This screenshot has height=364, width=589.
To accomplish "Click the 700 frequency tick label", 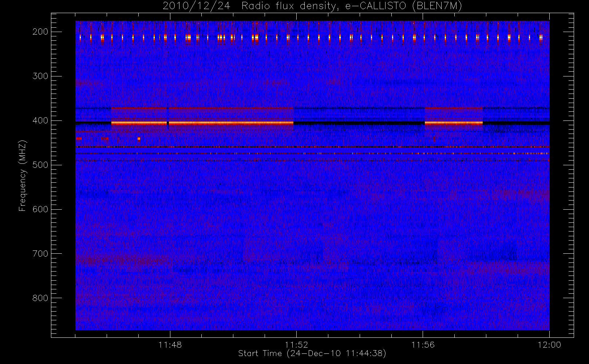I will [40, 254].
